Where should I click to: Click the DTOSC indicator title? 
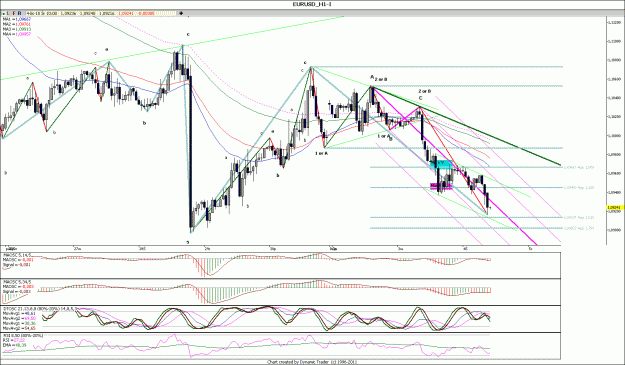pyautogui.click(x=40, y=308)
